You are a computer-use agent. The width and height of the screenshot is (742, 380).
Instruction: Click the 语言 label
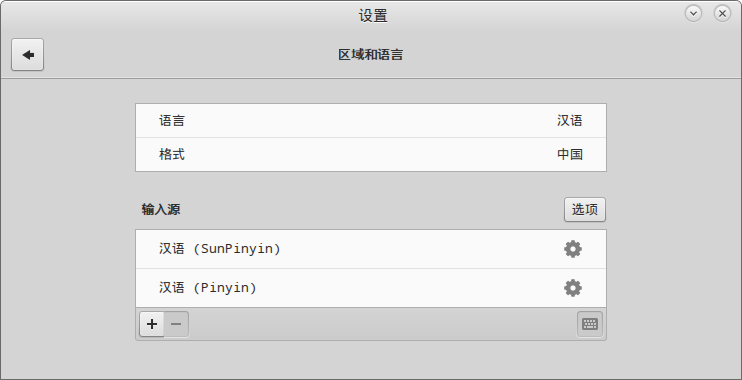tap(172, 121)
